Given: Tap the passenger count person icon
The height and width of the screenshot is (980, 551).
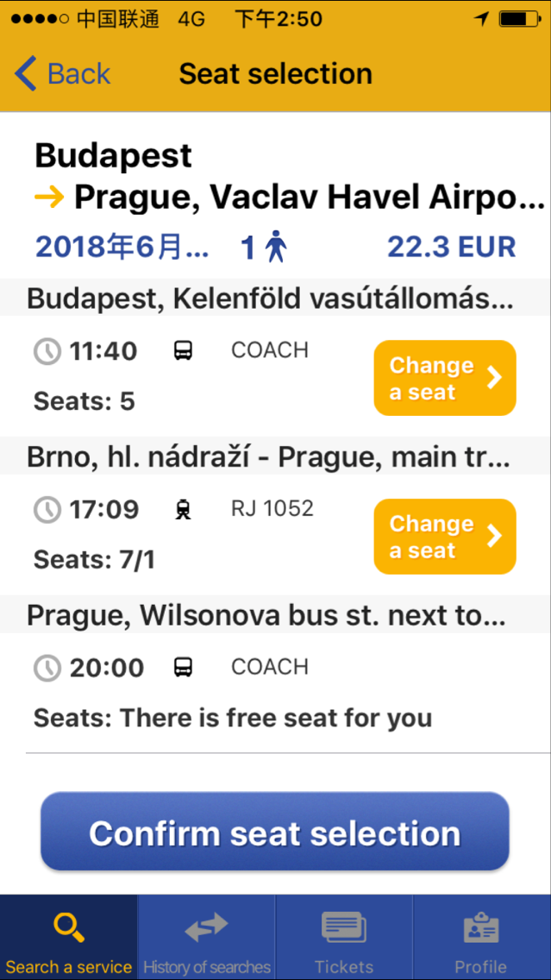Looking at the screenshot, I should 275,247.
